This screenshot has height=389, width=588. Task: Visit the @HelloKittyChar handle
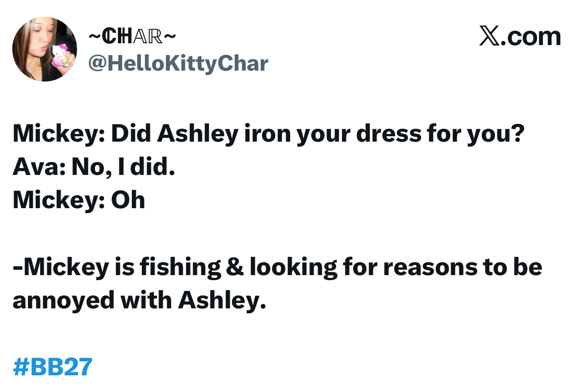pyautogui.click(x=178, y=64)
